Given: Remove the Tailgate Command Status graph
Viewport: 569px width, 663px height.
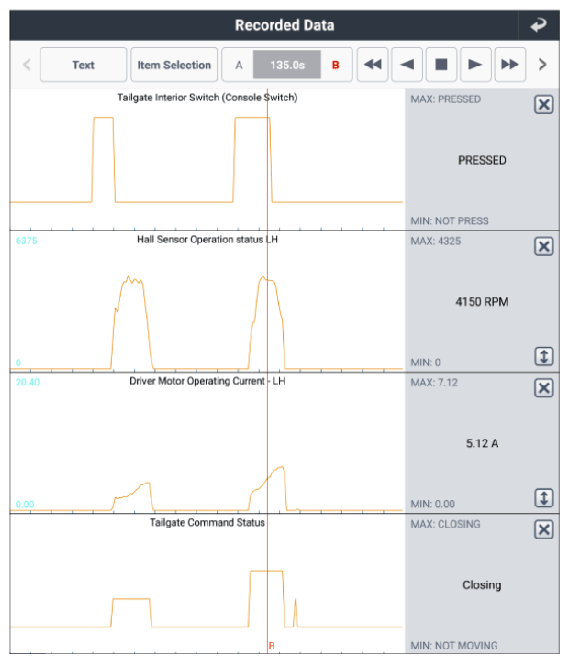Looking at the screenshot, I should click(544, 529).
